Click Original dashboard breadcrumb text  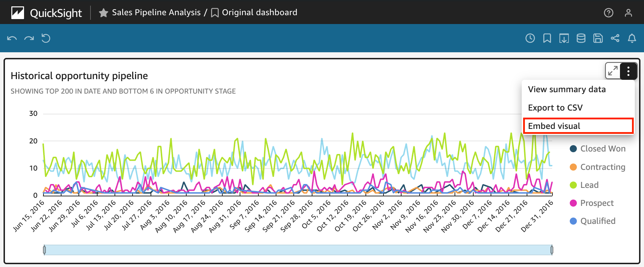pyautogui.click(x=259, y=13)
